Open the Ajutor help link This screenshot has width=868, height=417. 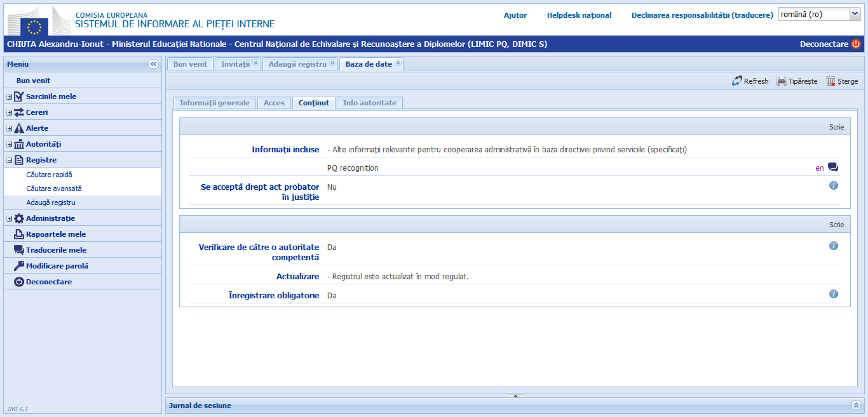click(x=515, y=15)
